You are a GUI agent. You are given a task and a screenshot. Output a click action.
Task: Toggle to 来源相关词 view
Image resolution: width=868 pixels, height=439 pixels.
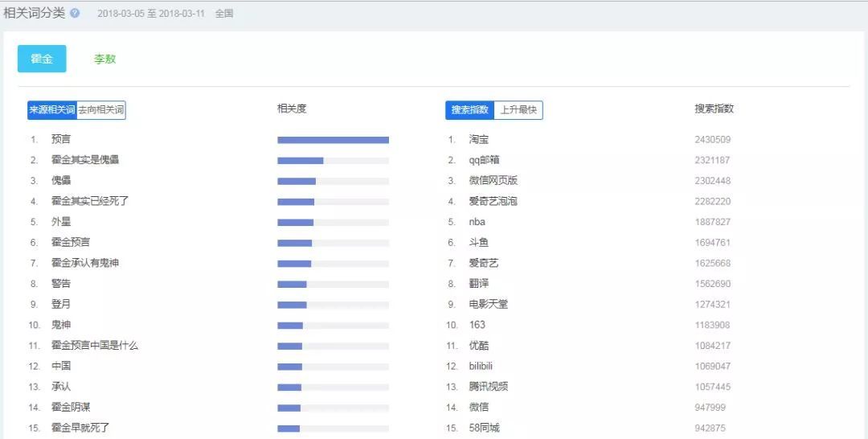[52, 110]
